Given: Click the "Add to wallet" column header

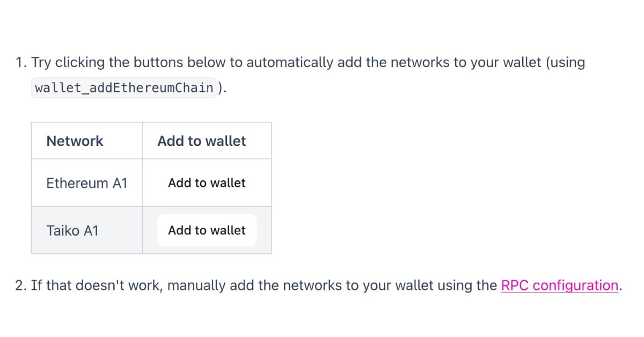Looking at the screenshot, I should 201,141.
